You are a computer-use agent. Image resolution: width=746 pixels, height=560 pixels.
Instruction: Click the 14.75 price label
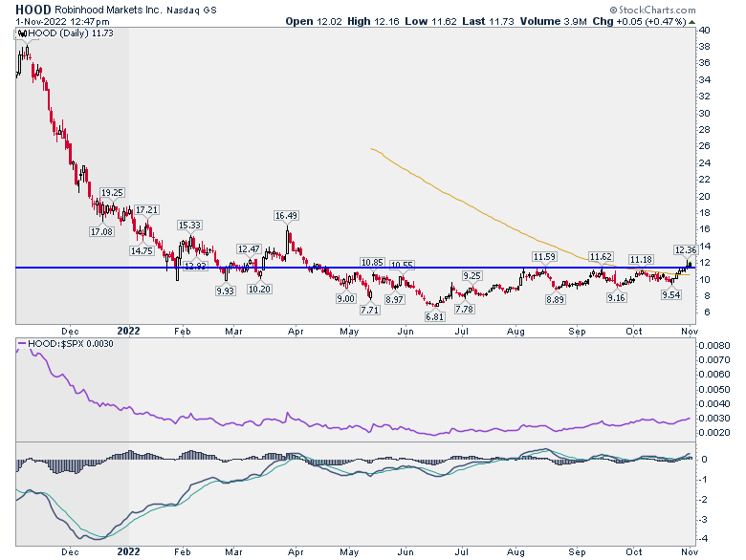click(142, 250)
